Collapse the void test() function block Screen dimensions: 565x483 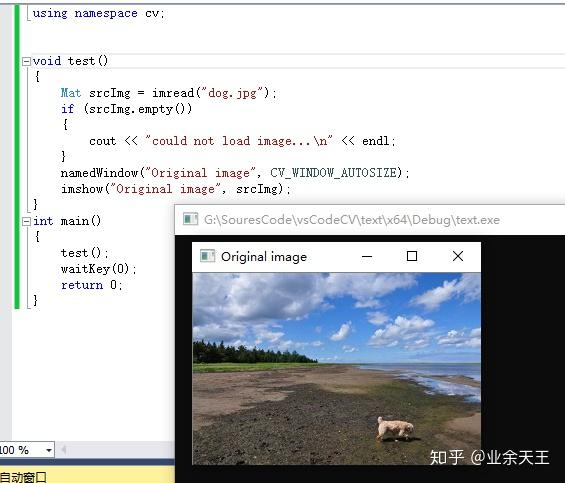[26, 61]
